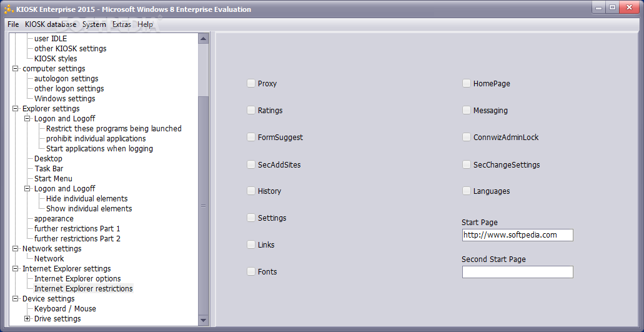This screenshot has height=332, width=644.
Task: Collapse Logon and Logoff above Restrict programs
Action: pyautogui.click(x=27, y=119)
